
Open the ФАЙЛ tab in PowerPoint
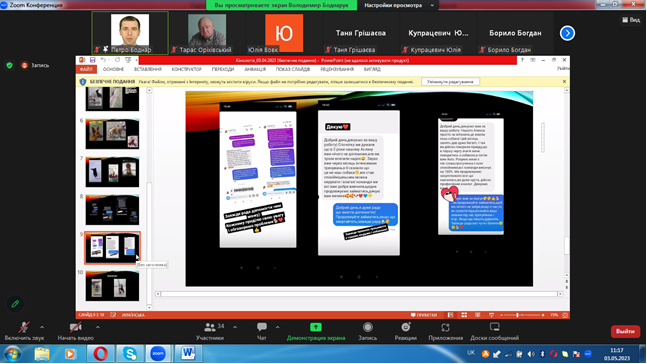86,69
